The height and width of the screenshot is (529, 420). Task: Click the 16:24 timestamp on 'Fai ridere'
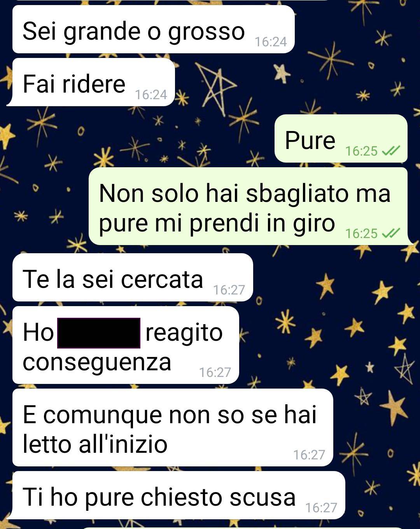coord(151,95)
